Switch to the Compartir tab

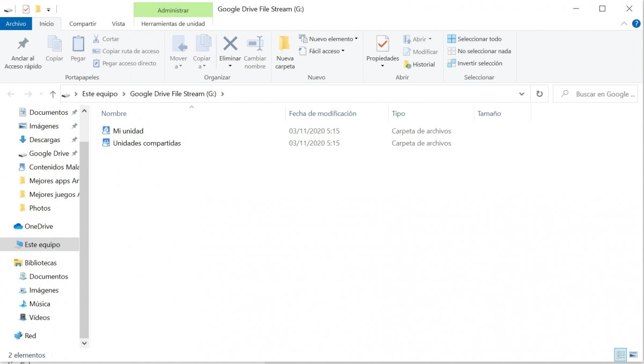pyautogui.click(x=83, y=24)
